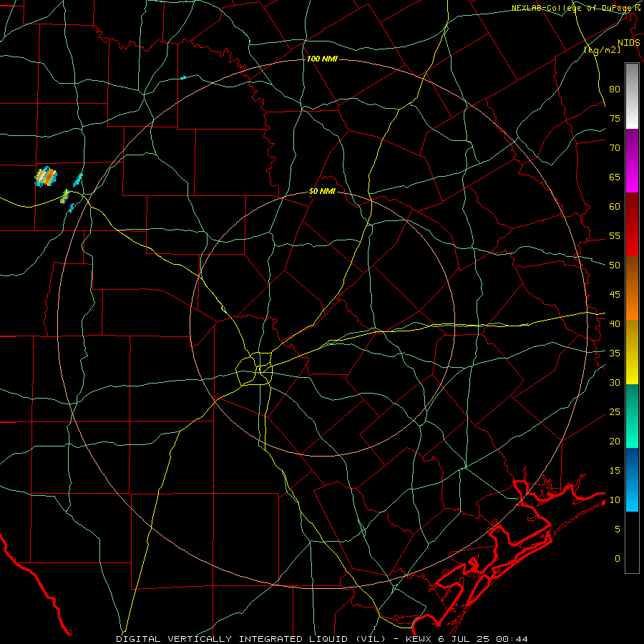This screenshot has height=644, width=644.
Task: Click the DIGITAL VERTICALLY INTEGRATED LIQUID (VIL) title text
Action: (251, 639)
